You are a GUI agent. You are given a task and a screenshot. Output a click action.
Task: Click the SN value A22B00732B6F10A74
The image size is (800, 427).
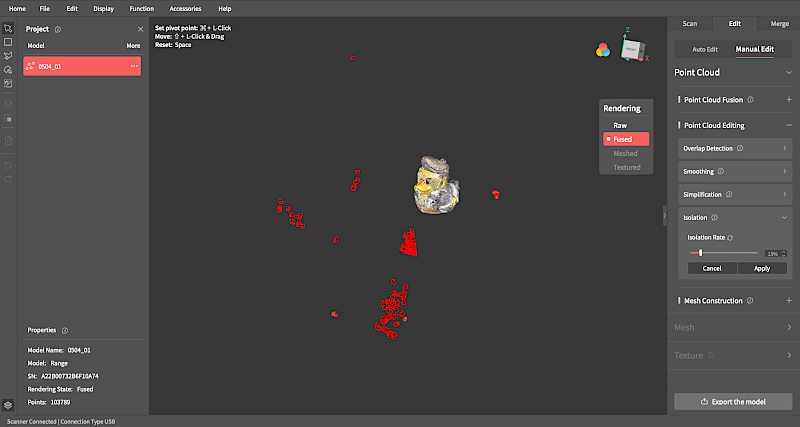pyautogui.click(x=70, y=376)
